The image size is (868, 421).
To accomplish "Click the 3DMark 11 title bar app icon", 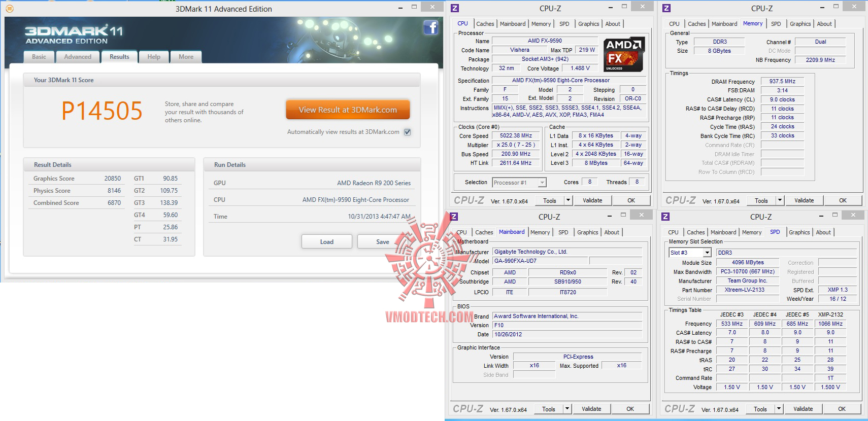I will 9,9.
